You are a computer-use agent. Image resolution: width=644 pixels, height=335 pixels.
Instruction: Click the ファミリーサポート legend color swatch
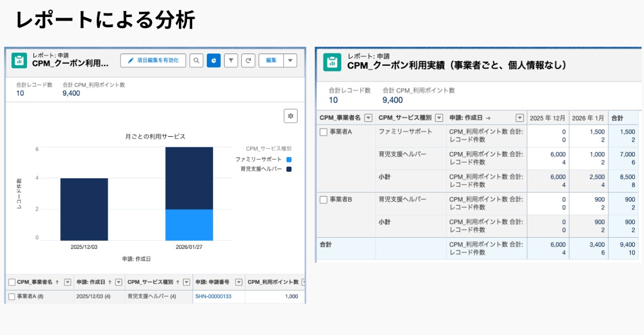[x=289, y=160]
